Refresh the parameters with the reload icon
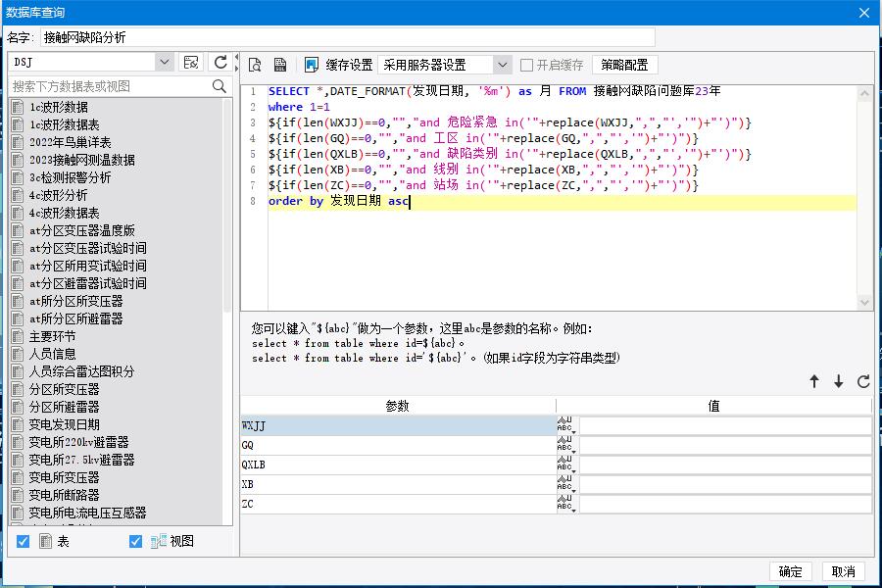The width and height of the screenshot is (882, 588). [x=863, y=381]
